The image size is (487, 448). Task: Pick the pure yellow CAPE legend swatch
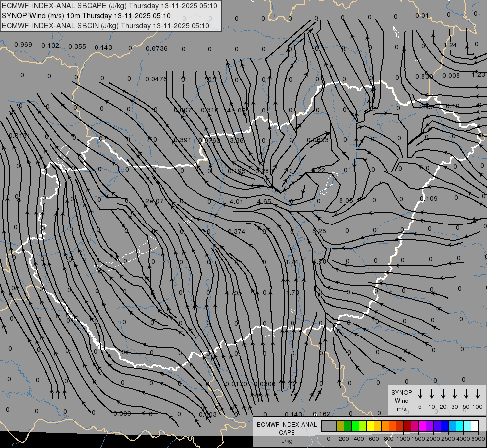click(x=370, y=426)
